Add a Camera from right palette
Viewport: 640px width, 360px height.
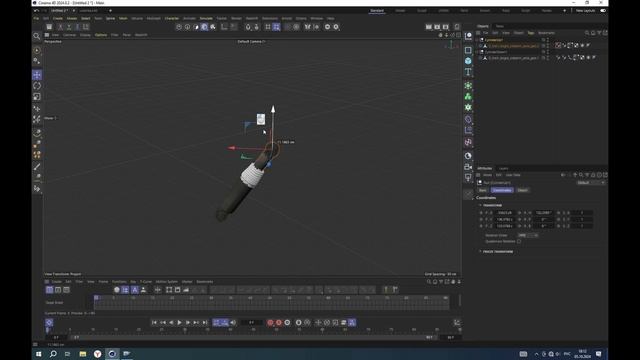coord(468,167)
